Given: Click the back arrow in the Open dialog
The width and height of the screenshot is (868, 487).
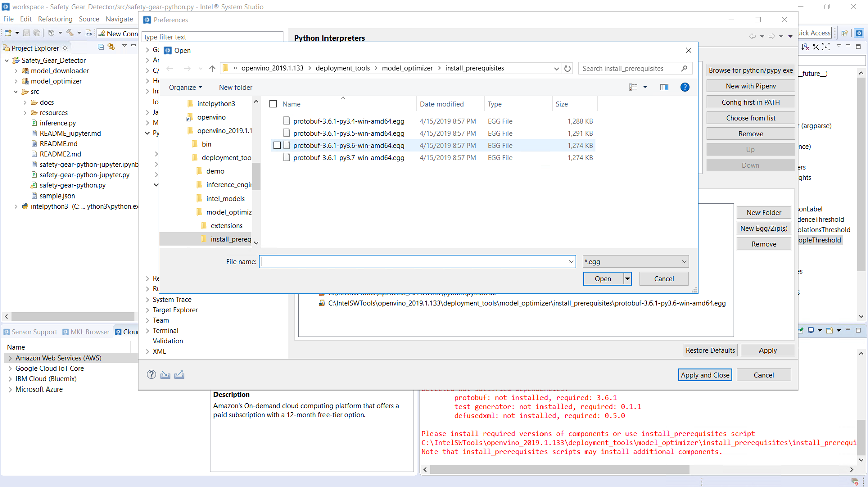Looking at the screenshot, I should tap(170, 69).
